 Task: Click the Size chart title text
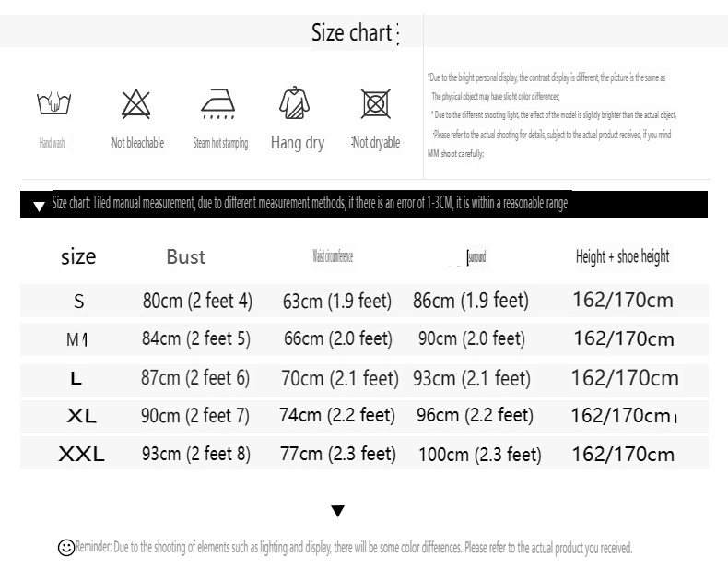point(352,33)
